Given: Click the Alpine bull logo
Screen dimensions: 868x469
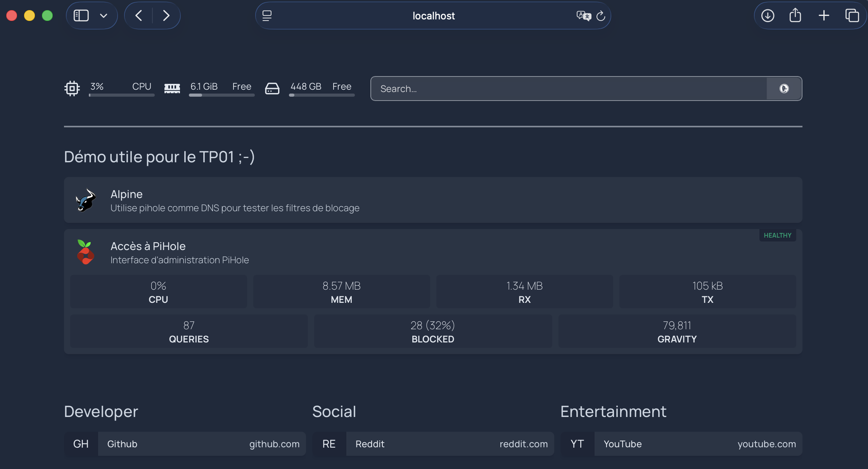Looking at the screenshot, I should point(86,200).
